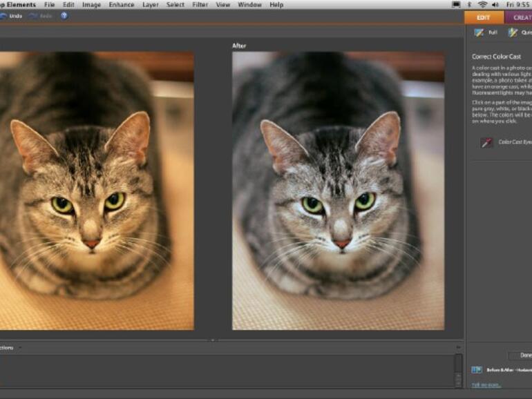The image size is (532, 399).
Task: Select the Color Cast Eyedropper tool
Action: click(x=488, y=143)
